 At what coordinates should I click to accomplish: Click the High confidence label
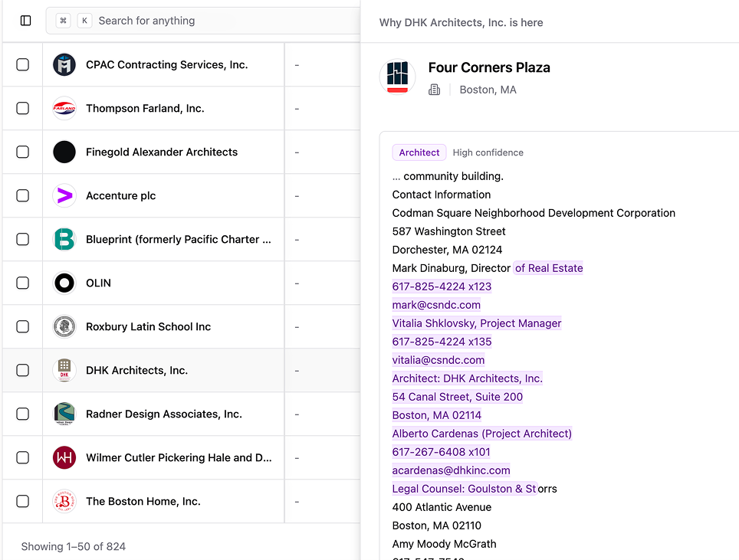coord(488,152)
